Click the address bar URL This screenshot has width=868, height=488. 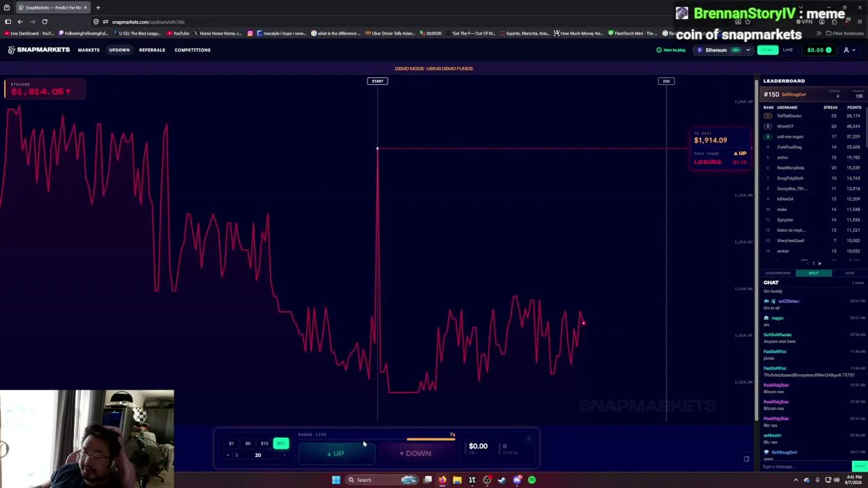click(x=148, y=22)
